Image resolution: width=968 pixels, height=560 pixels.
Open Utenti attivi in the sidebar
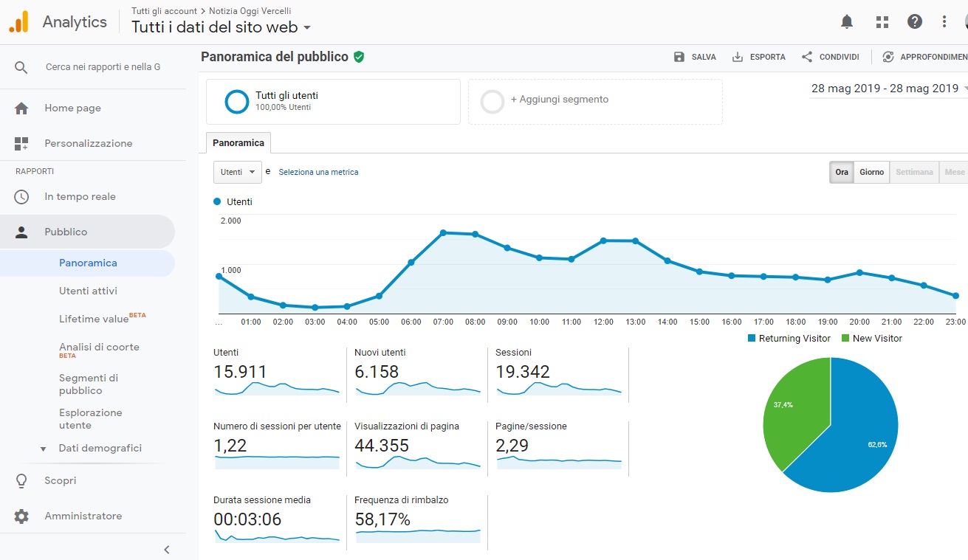coord(88,291)
